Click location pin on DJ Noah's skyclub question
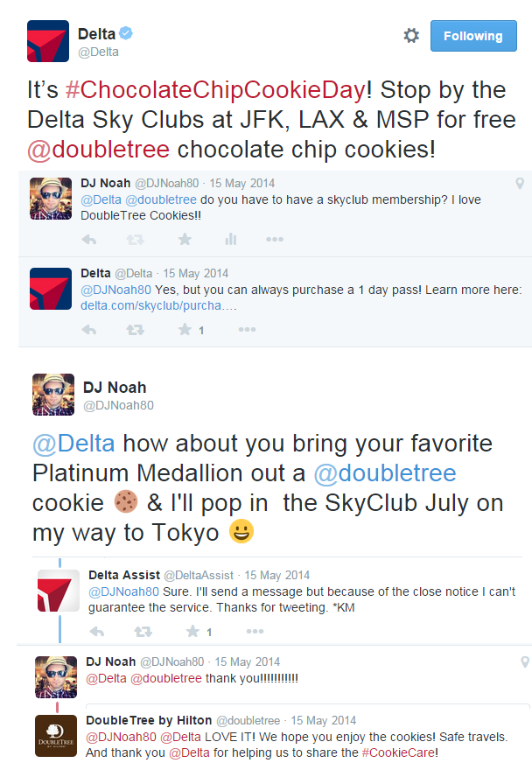Viewport: 532px width, 770px height. coord(520,183)
